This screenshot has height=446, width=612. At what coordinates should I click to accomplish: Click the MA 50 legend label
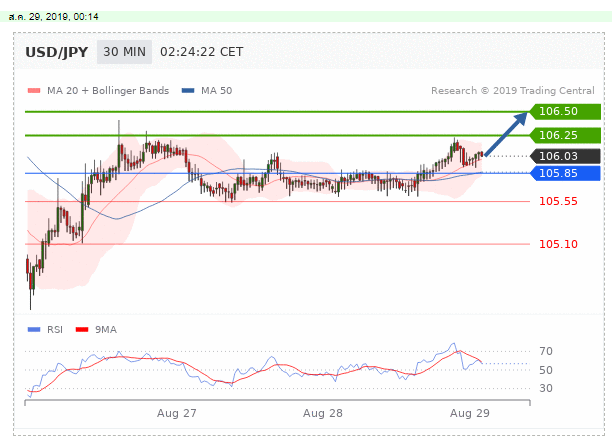click(217, 91)
